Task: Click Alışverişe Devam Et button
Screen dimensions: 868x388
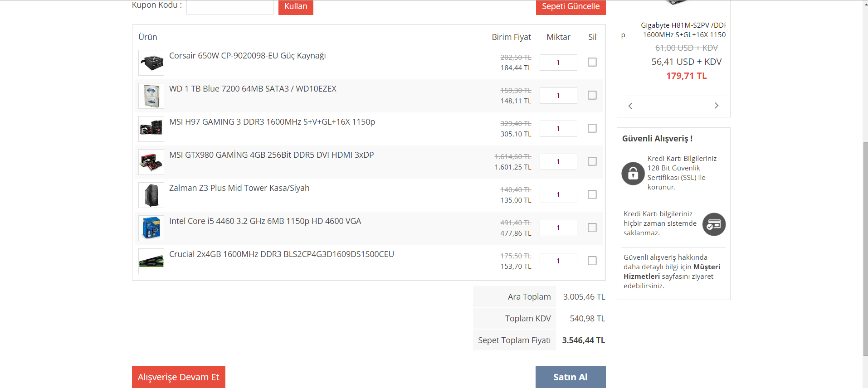Action: [x=179, y=377]
